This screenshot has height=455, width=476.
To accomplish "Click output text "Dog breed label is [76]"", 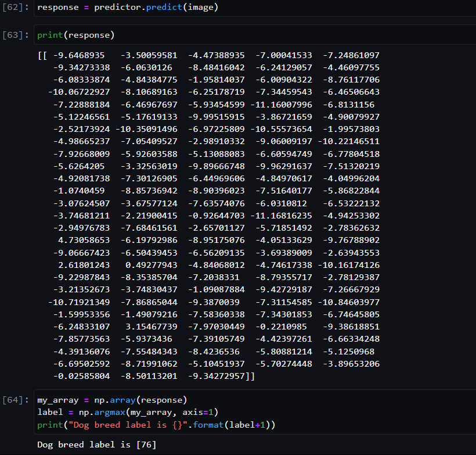I will pyautogui.click(x=96, y=445).
